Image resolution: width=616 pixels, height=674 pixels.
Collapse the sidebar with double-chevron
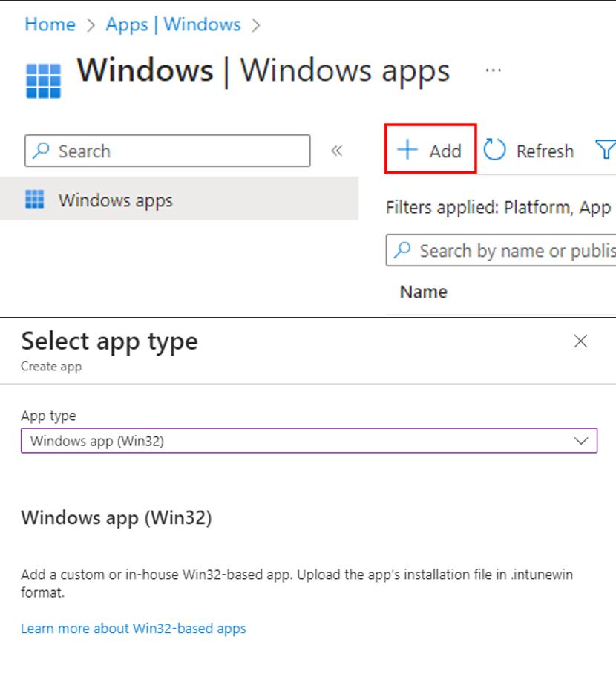point(336,151)
